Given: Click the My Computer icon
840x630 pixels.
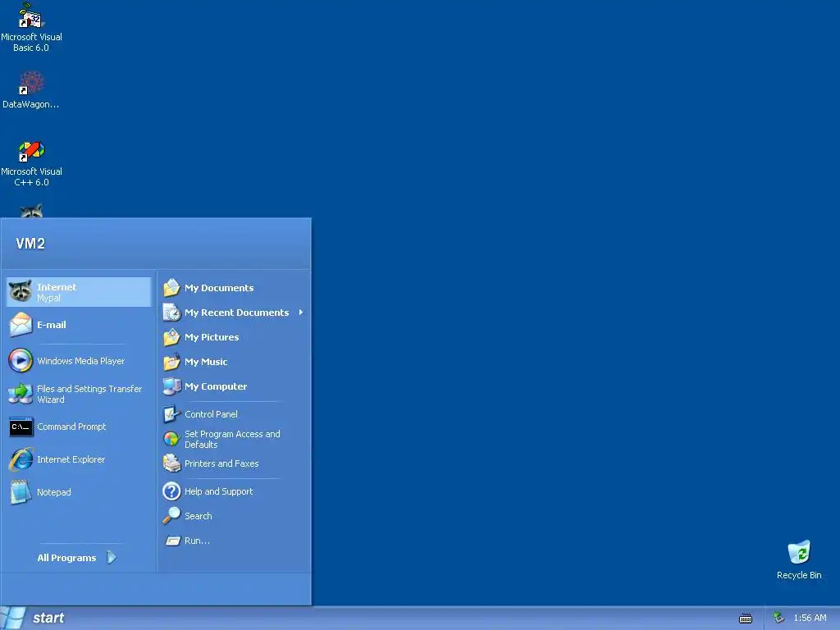Looking at the screenshot, I should [x=171, y=386].
